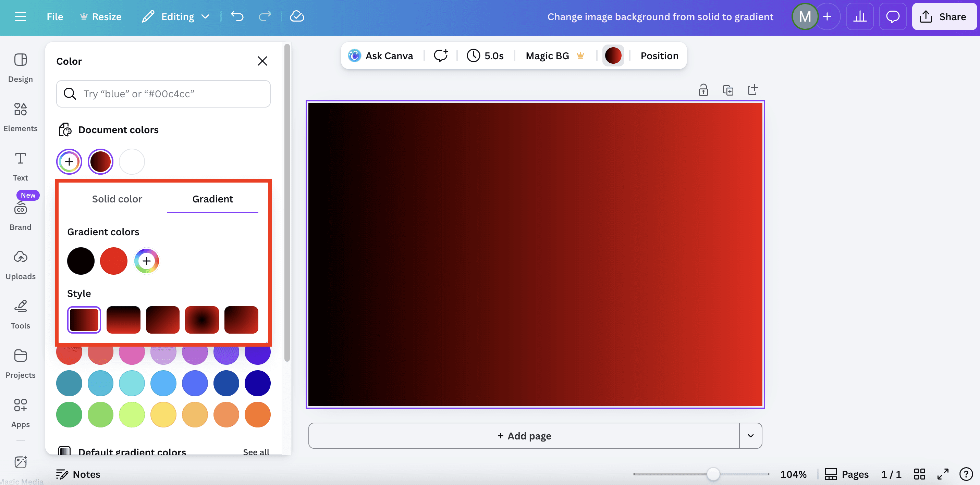Screen dimensions: 980x485
Task: Click the color search input field
Action: pos(163,94)
